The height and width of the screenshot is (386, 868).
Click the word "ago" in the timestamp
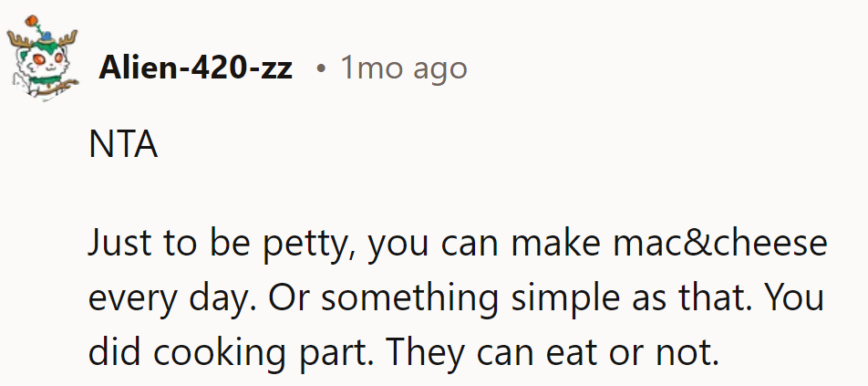[441, 69]
